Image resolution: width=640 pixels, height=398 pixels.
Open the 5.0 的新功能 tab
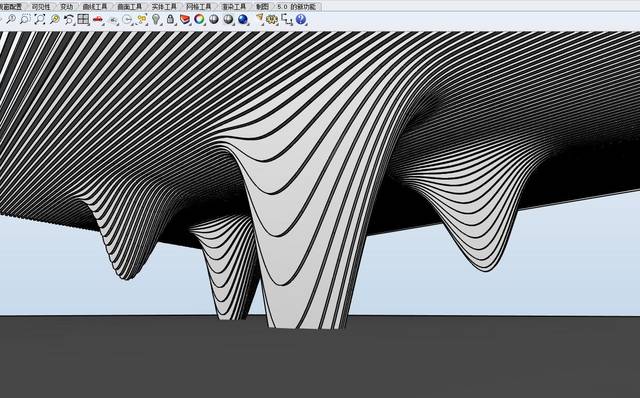[x=296, y=7]
